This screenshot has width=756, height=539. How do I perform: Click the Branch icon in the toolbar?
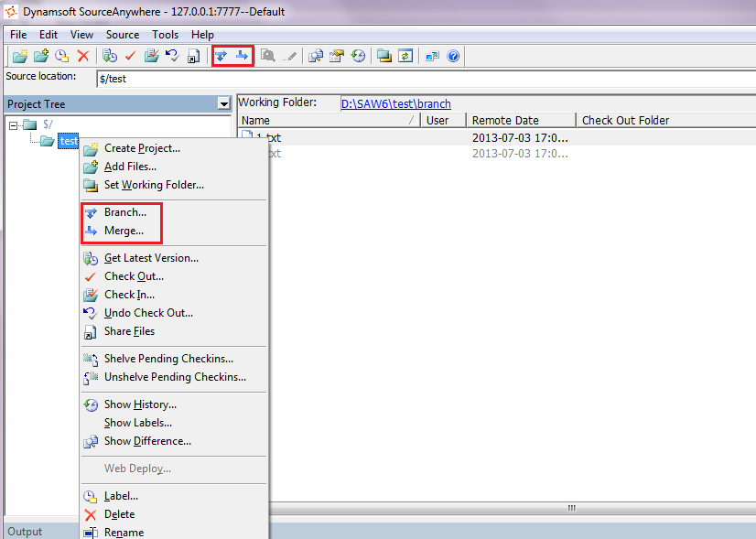point(221,56)
